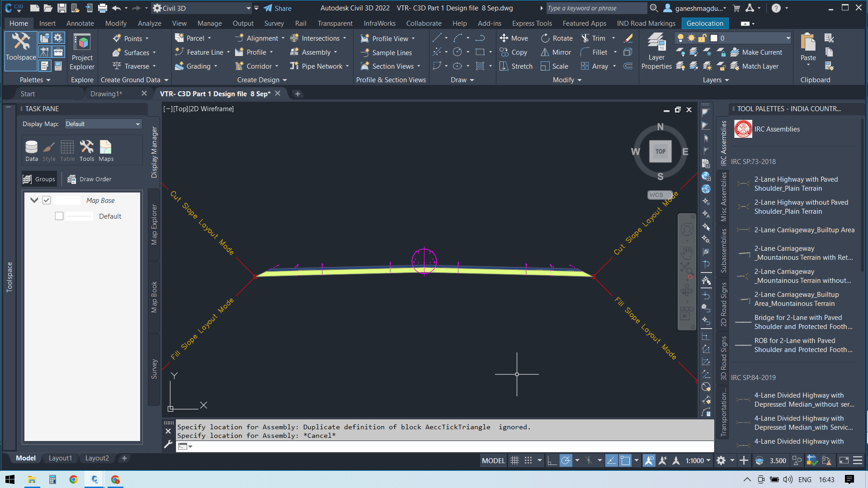Select the Bridge for 2-Lane assembly
Image resolution: width=868 pixels, height=488 pixels.
click(x=803, y=322)
